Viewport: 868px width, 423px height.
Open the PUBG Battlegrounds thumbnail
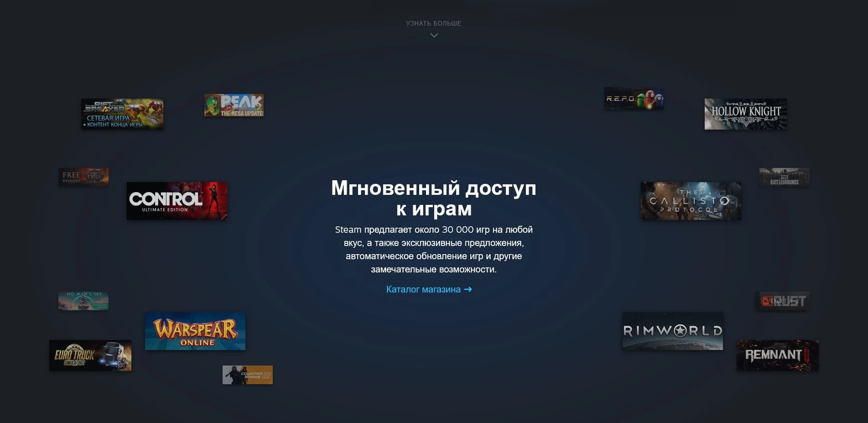pyautogui.click(x=784, y=178)
